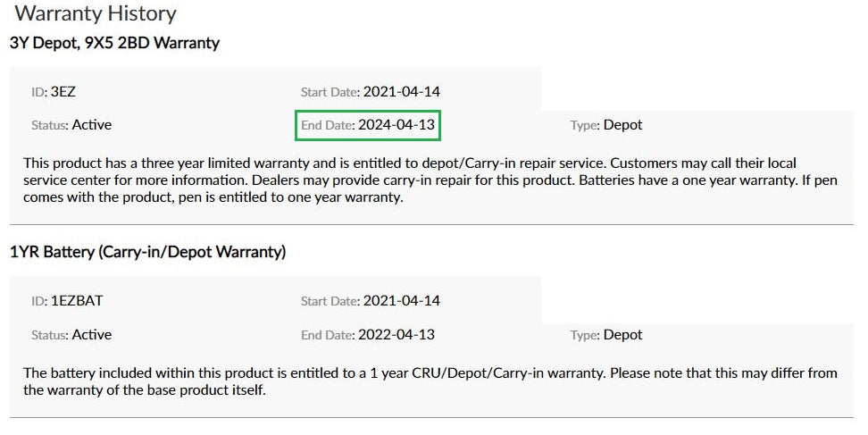The image size is (868, 435).
Task: Click the Status label in the battery warranty
Action: click(50, 336)
